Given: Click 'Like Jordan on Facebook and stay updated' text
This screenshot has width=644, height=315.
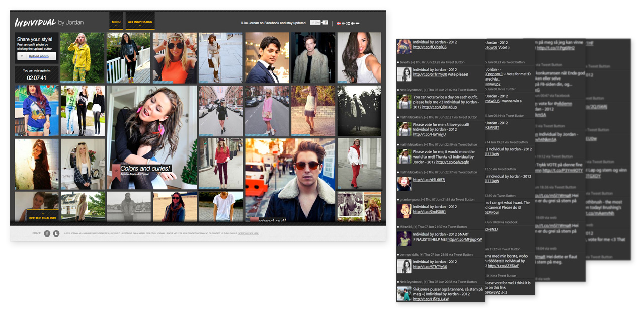Looking at the screenshot, I should pos(273,23).
